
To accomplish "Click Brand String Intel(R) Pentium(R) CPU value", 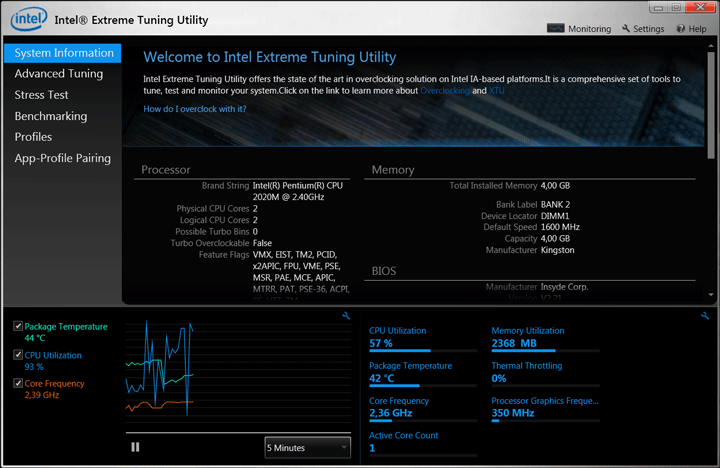I will [298, 191].
